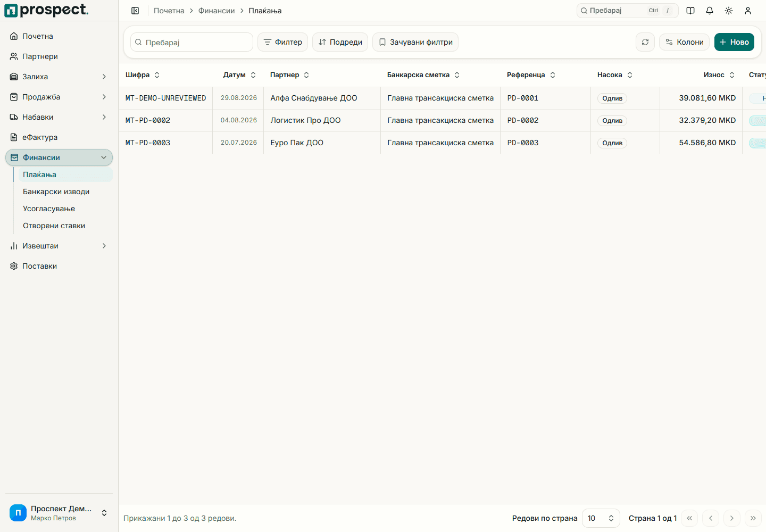
Task: Open Отворени ставки submenu item
Action: click(65, 226)
